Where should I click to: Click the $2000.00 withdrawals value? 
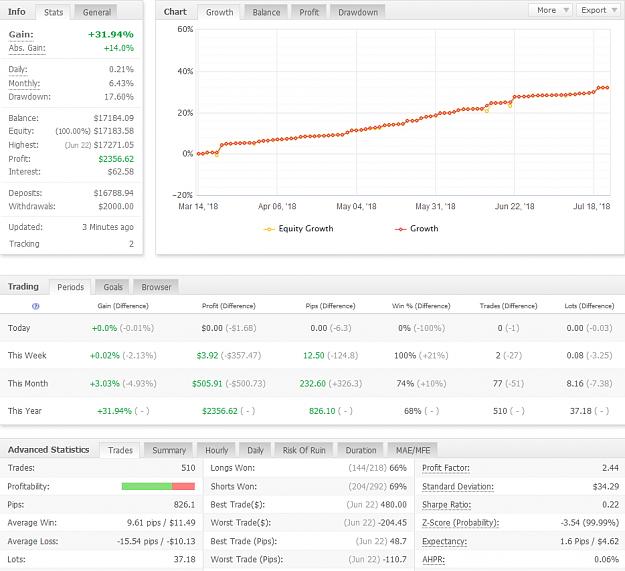point(116,206)
